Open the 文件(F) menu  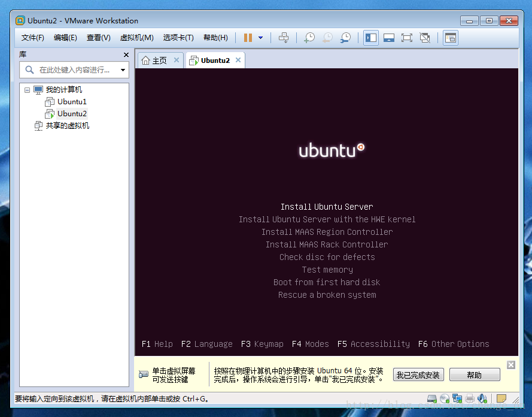click(x=32, y=38)
